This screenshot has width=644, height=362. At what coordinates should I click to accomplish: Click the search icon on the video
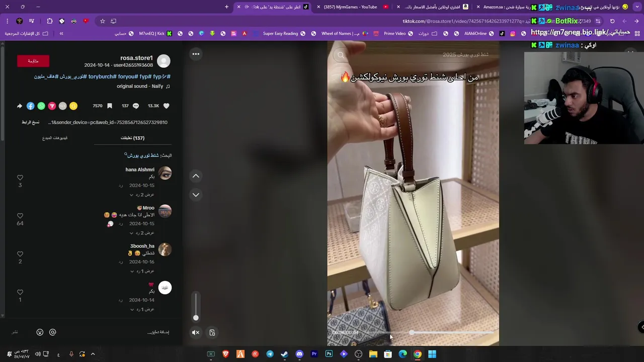click(341, 55)
